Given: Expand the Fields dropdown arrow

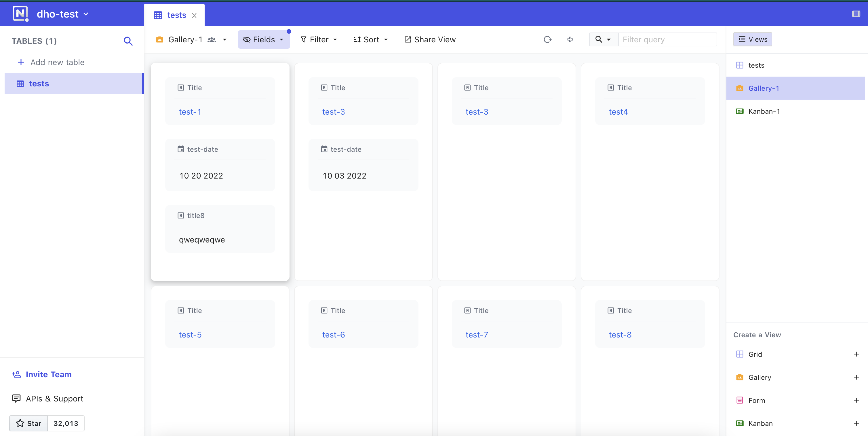Looking at the screenshot, I should click(x=282, y=39).
